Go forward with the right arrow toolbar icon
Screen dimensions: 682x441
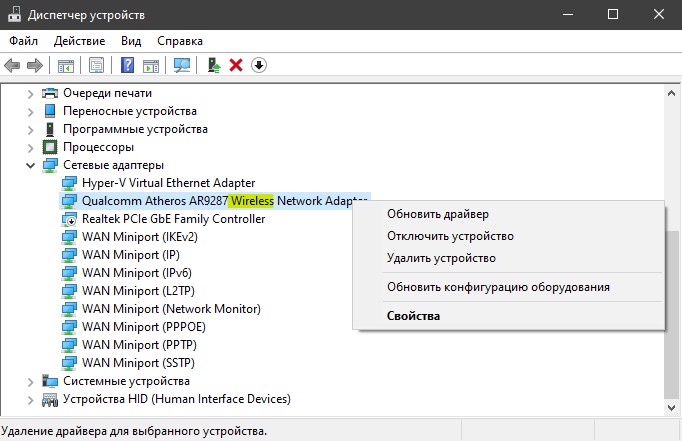[x=35, y=66]
